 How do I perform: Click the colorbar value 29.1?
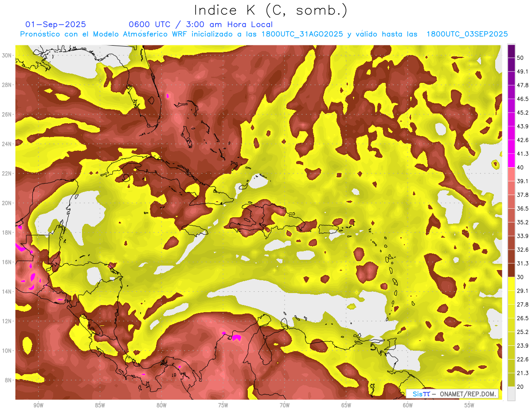point(522,291)
